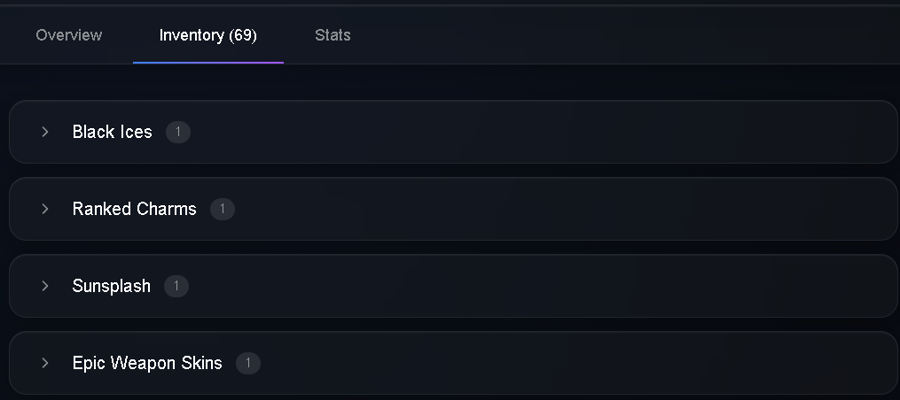Click empty area of Epic Weapon Skins row
900x400 pixels.
574,363
